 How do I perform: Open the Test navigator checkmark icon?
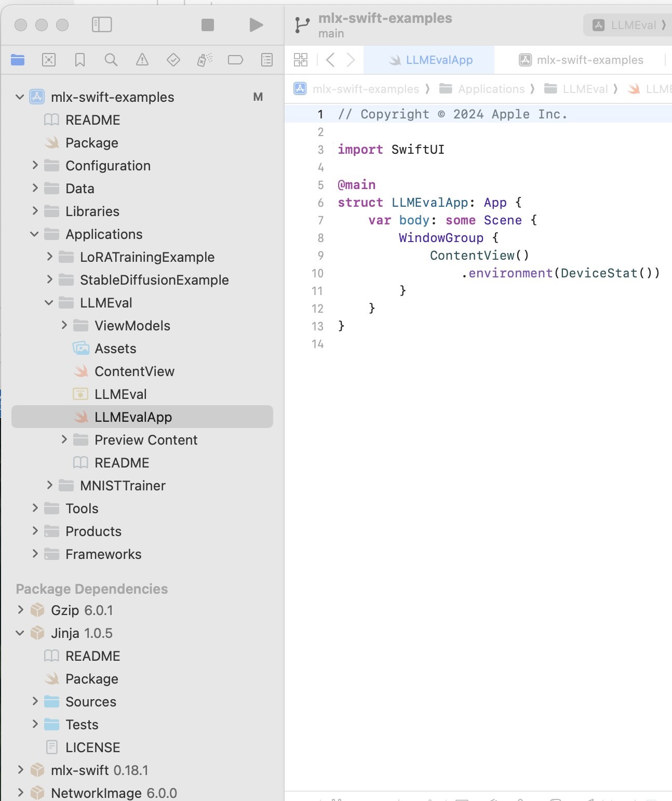click(x=173, y=60)
